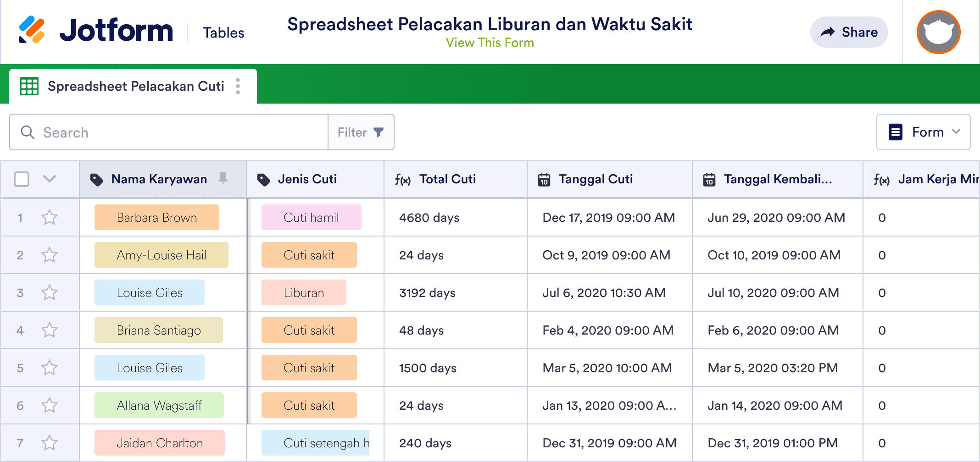Click the formula icon on Total Cuti column

pyautogui.click(x=404, y=179)
